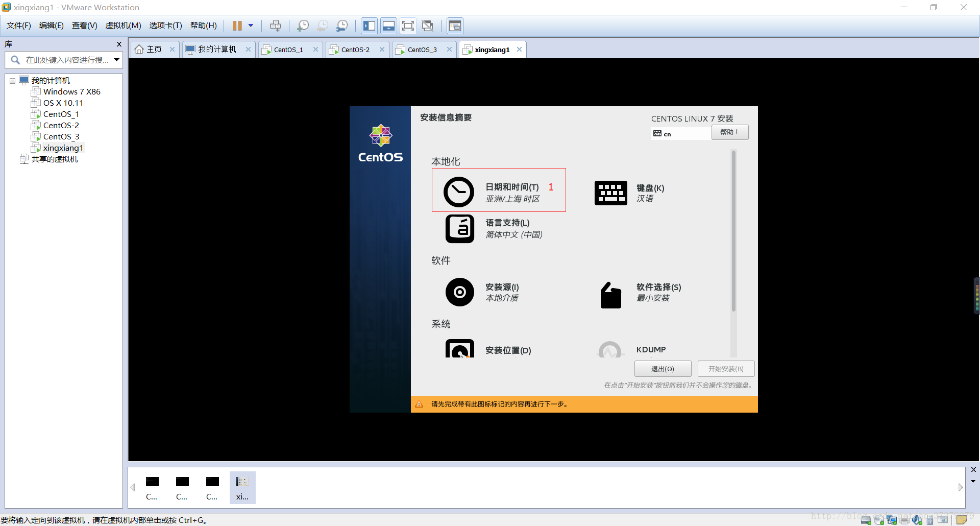Click USB controller status icon

click(x=930, y=520)
